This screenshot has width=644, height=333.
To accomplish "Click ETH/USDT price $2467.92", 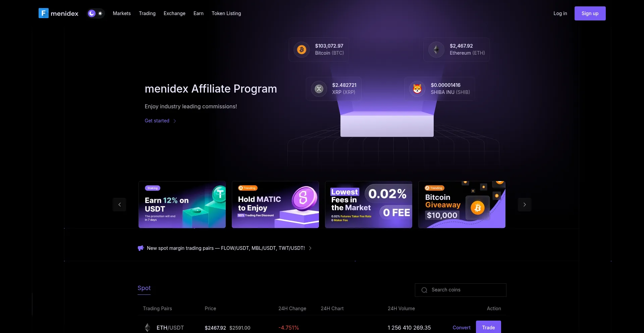I will (x=215, y=328).
